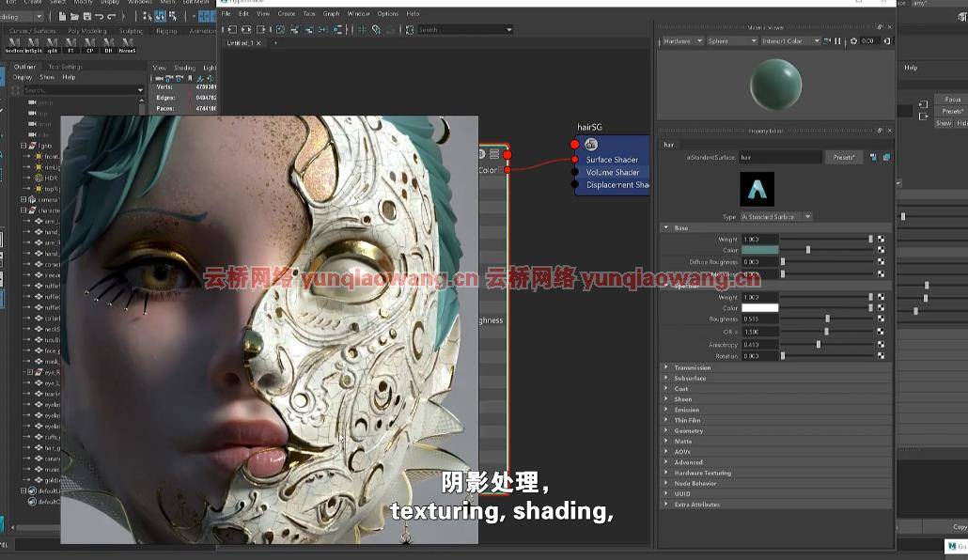Click map button for Specular Roughness
Image resolution: width=968 pixels, height=560 pixels.
(x=881, y=319)
